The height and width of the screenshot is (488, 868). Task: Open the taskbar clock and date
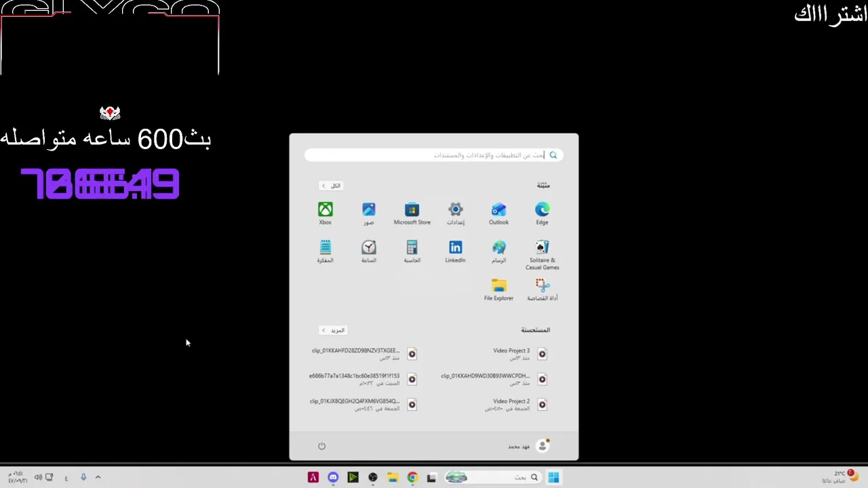pyautogui.click(x=18, y=477)
